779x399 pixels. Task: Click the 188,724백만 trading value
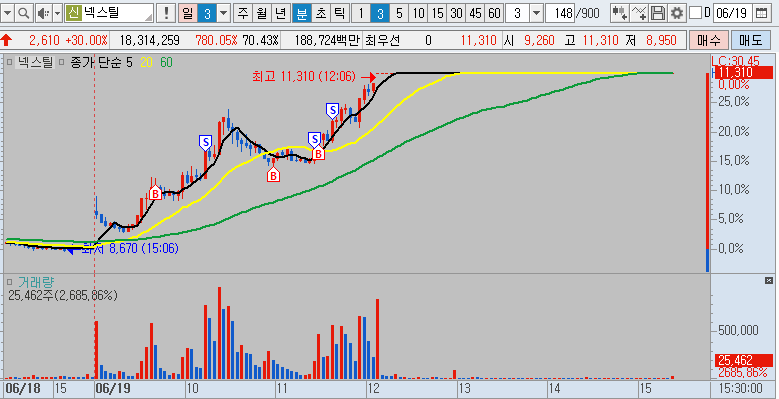[x=326, y=41]
